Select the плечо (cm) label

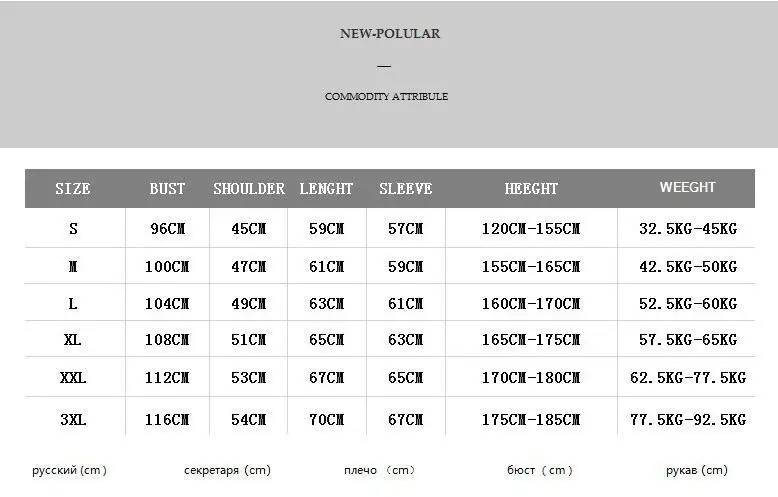(379, 470)
